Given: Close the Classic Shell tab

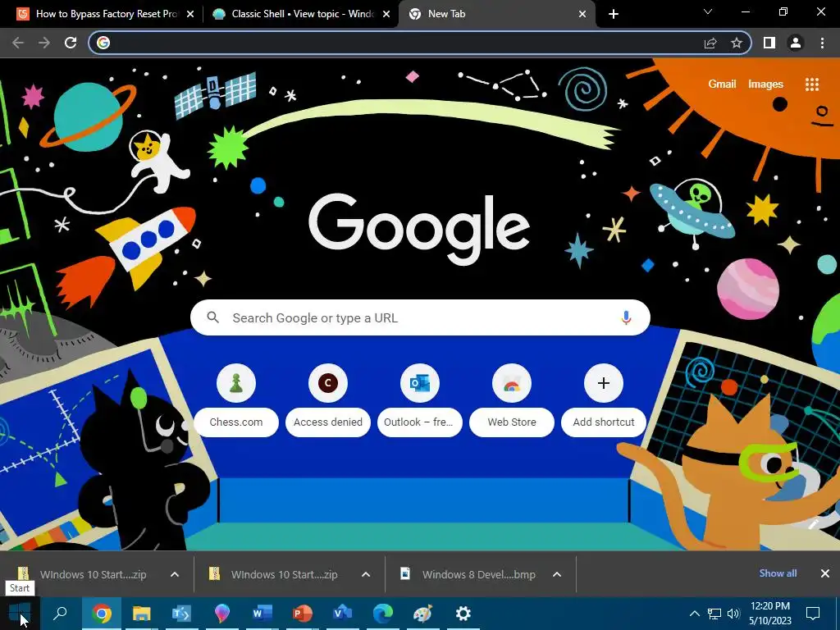Looking at the screenshot, I should 386,14.
